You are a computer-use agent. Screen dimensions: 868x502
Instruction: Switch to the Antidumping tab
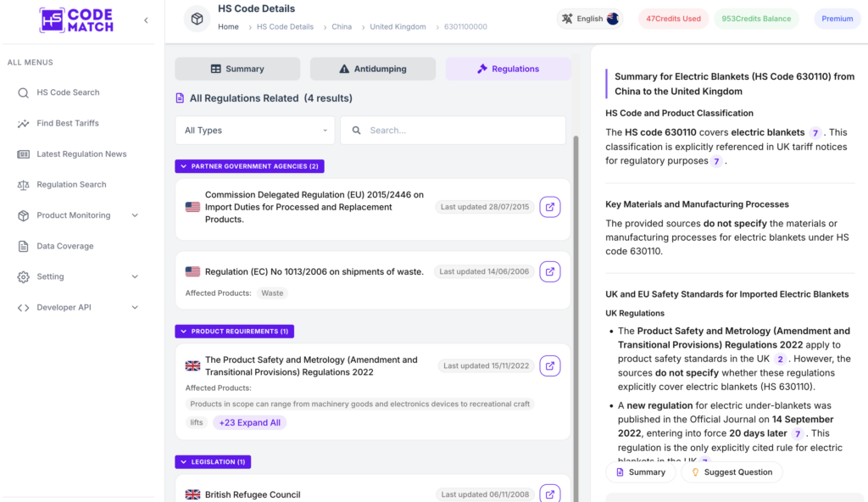tap(373, 69)
